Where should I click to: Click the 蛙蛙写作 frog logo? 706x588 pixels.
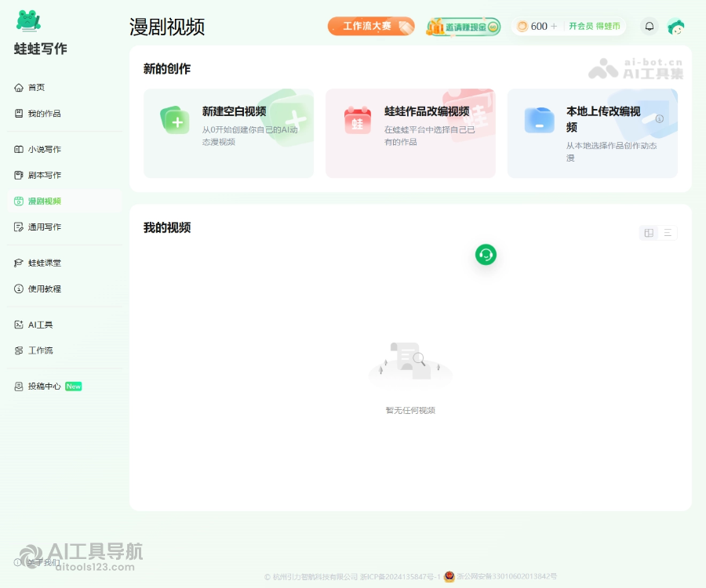coord(28,21)
